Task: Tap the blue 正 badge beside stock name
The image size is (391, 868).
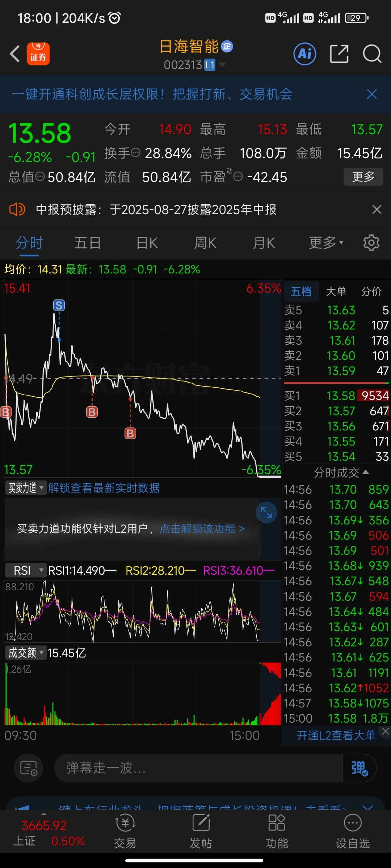Action: click(227, 46)
